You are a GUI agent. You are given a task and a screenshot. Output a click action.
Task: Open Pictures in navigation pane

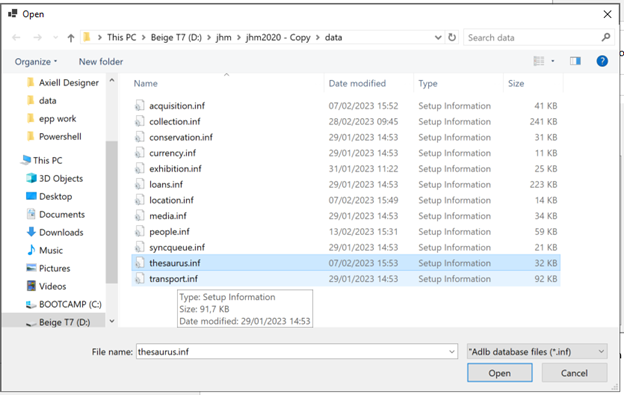tap(48, 268)
